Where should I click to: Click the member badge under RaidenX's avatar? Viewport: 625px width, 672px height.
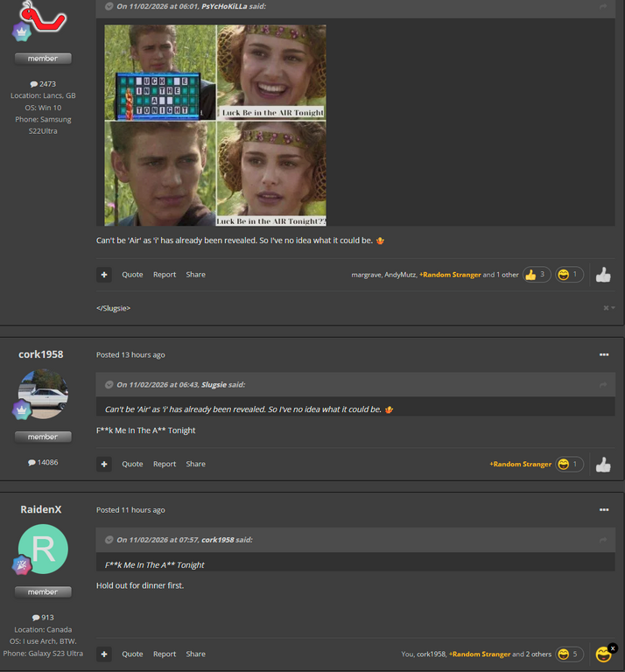click(43, 591)
